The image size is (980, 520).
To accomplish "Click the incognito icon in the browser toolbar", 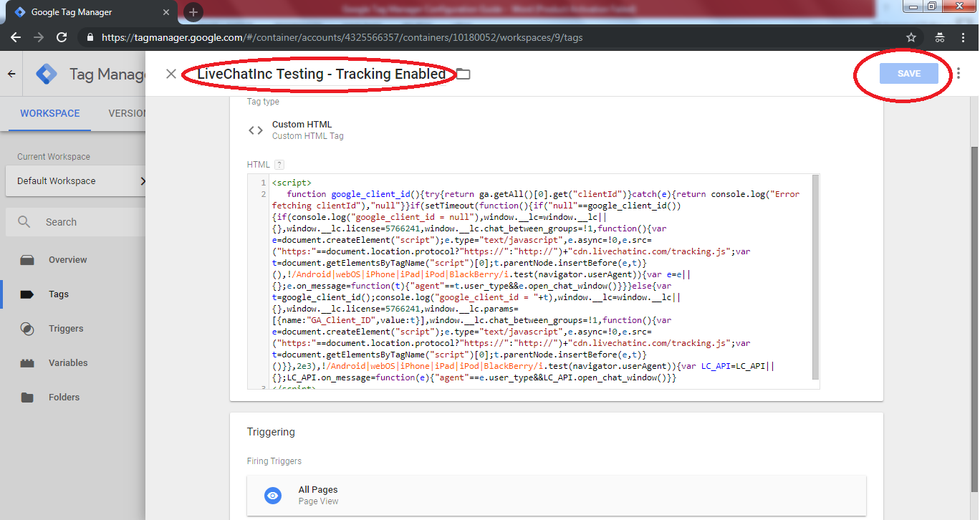I will pos(939,37).
